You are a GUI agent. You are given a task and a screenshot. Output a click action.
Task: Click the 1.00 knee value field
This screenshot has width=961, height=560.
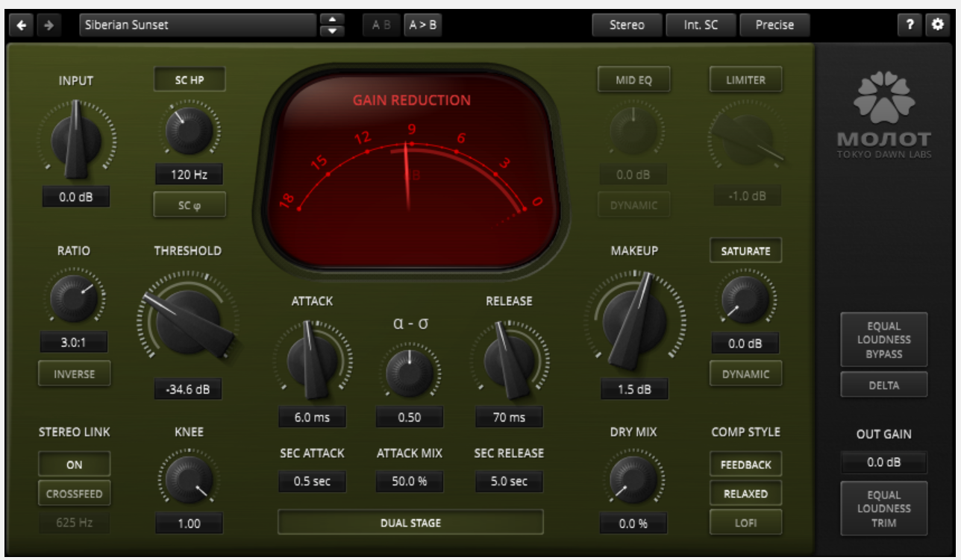click(x=189, y=523)
